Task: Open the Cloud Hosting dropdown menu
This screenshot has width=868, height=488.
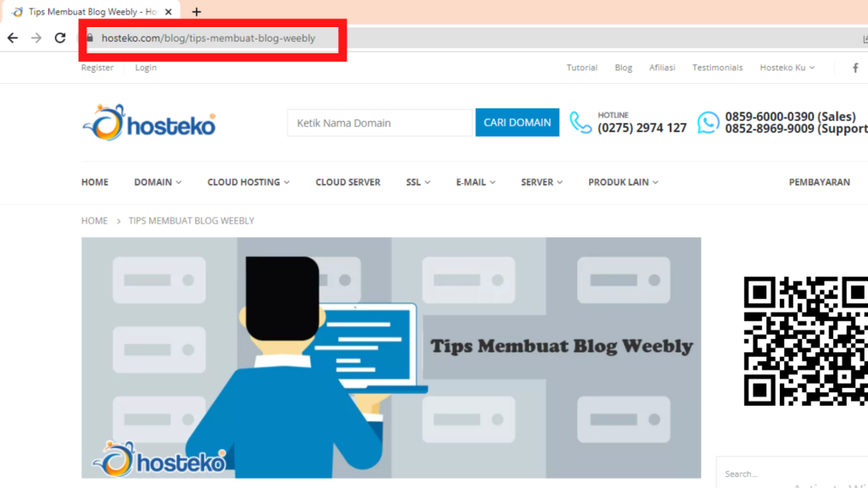Action: click(x=248, y=182)
